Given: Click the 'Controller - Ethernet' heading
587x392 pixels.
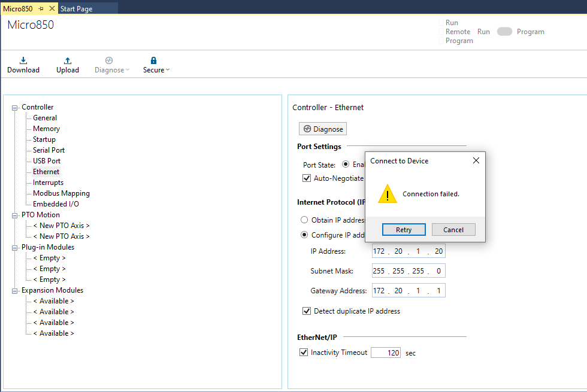Looking at the screenshot, I should click(328, 108).
